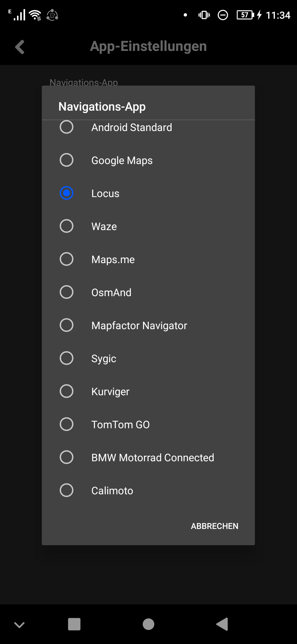Pick OsmAnd from the list
This screenshot has width=297, height=644.
(67, 292)
